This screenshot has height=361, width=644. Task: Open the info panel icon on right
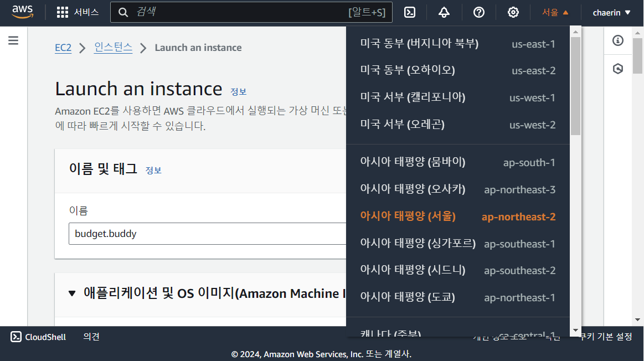point(618,40)
